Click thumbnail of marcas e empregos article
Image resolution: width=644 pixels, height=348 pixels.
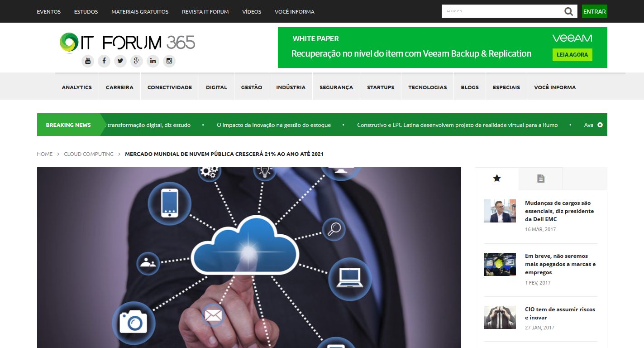click(500, 264)
